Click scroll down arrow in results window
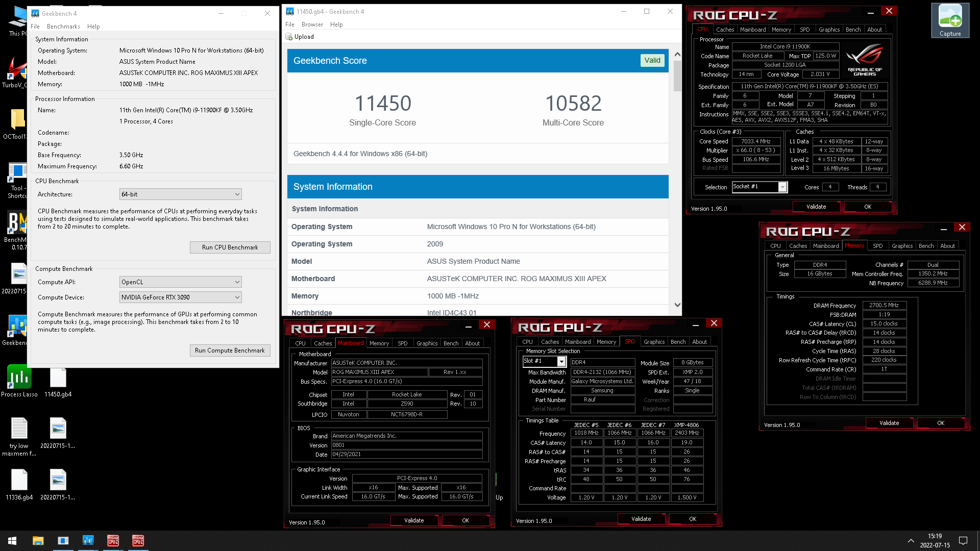Viewport: 980px width, 551px height. (677, 305)
